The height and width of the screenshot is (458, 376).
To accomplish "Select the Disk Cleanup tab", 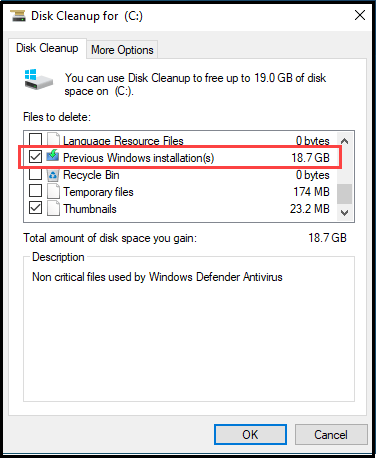I will click(x=47, y=48).
